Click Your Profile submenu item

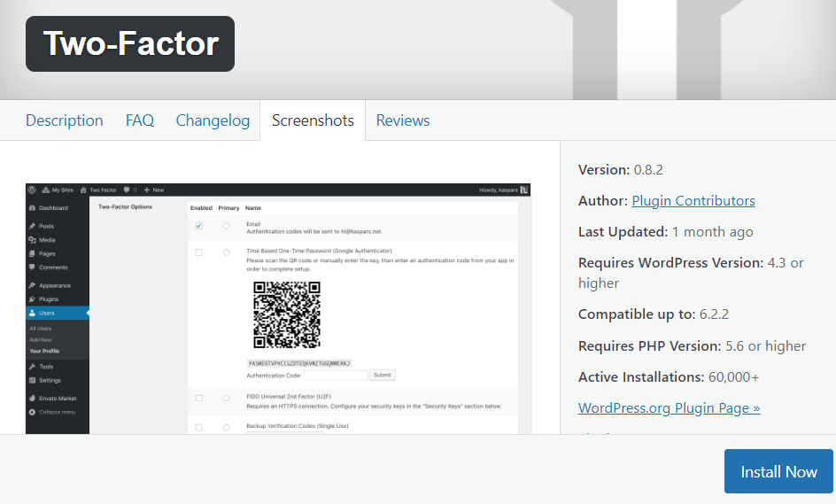tap(44, 351)
